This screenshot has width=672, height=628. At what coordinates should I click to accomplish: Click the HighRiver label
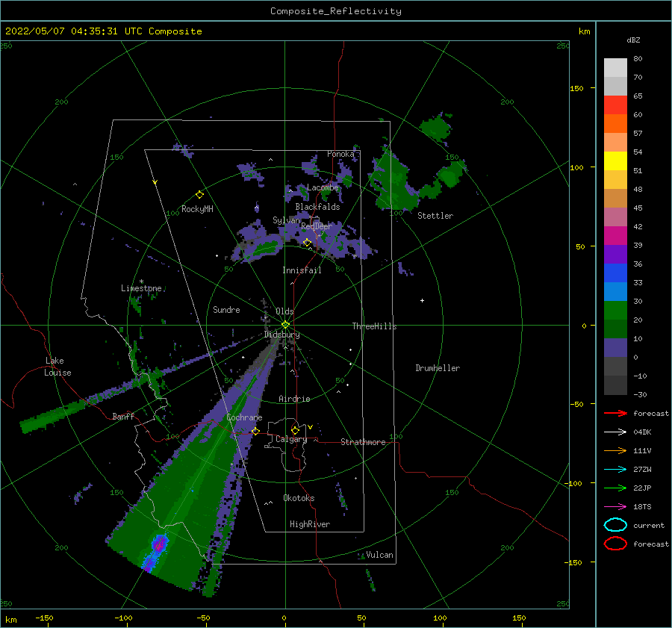pos(309,524)
